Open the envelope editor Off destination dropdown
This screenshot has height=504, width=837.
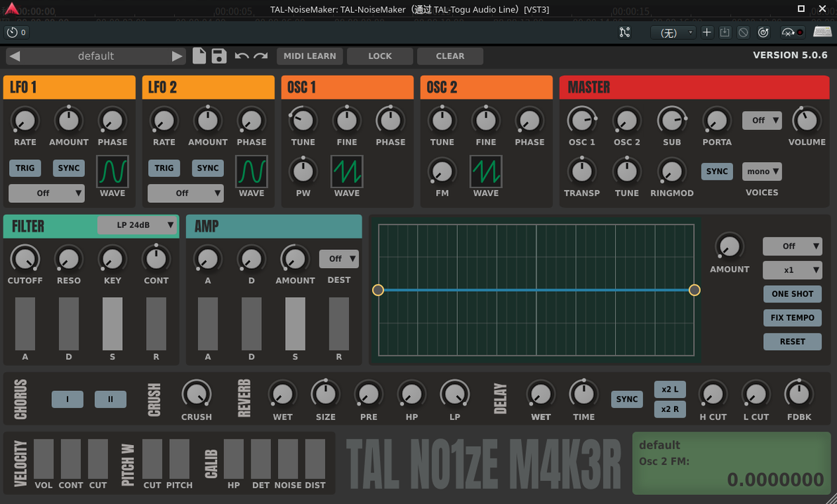[x=792, y=246]
